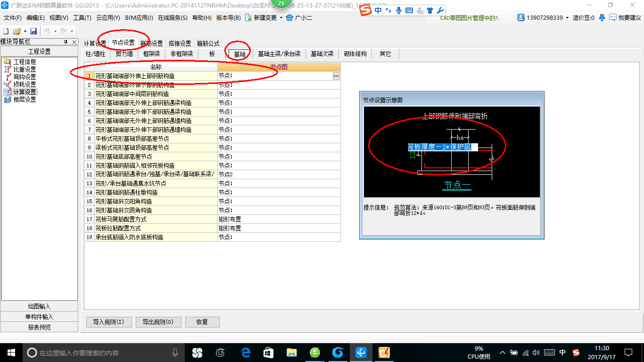The height and width of the screenshot is (362, 644).
Task: Open file folder icon in toolbar
Action: pos(17,31)
